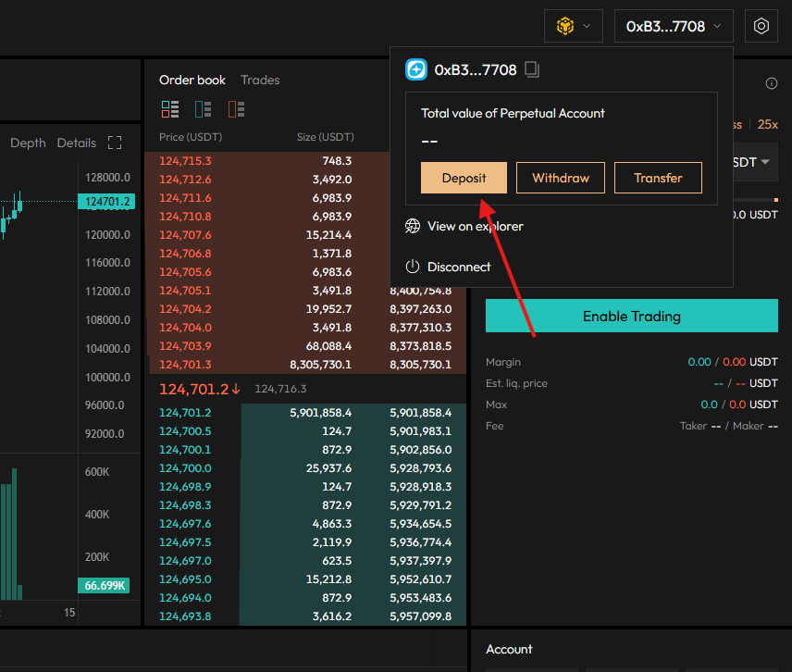Copy the wallet address 0xB3...7708
Viewport: 792px width, 672px height.
532,69
